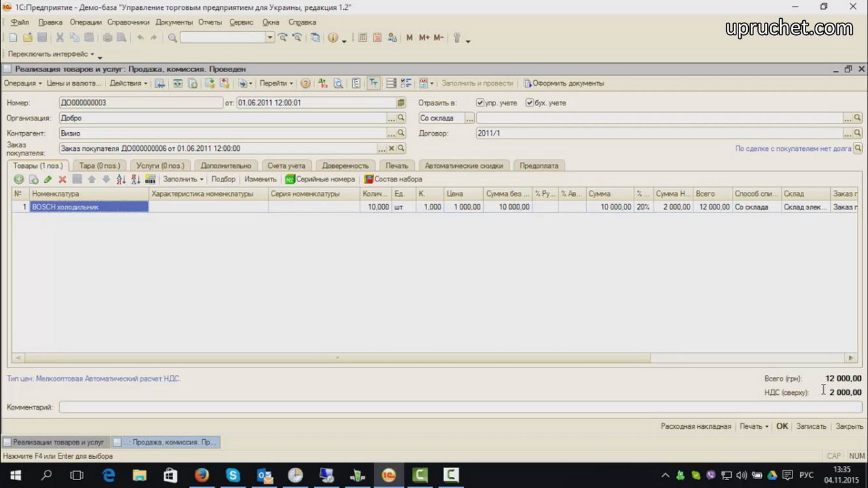
Task: Expand the Перейти dropdown menu
Action: coord(276,83)
